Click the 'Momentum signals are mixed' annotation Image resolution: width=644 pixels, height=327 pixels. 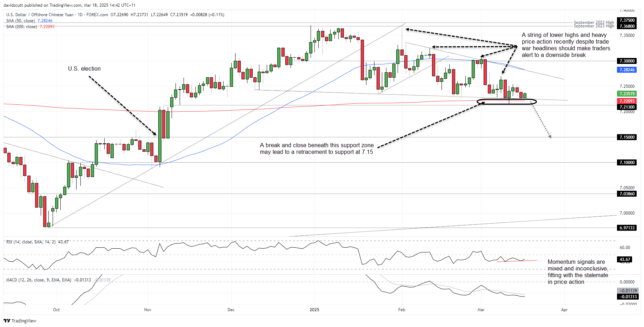click(578, 272)
